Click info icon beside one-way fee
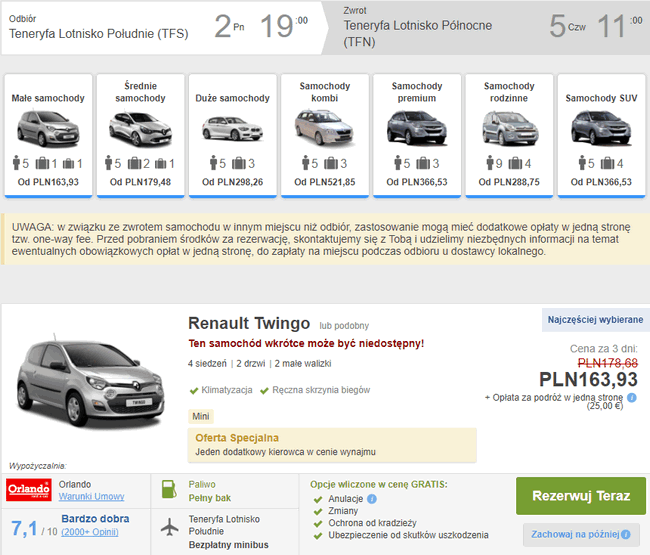The image size is (650, 555). (632, 397)
